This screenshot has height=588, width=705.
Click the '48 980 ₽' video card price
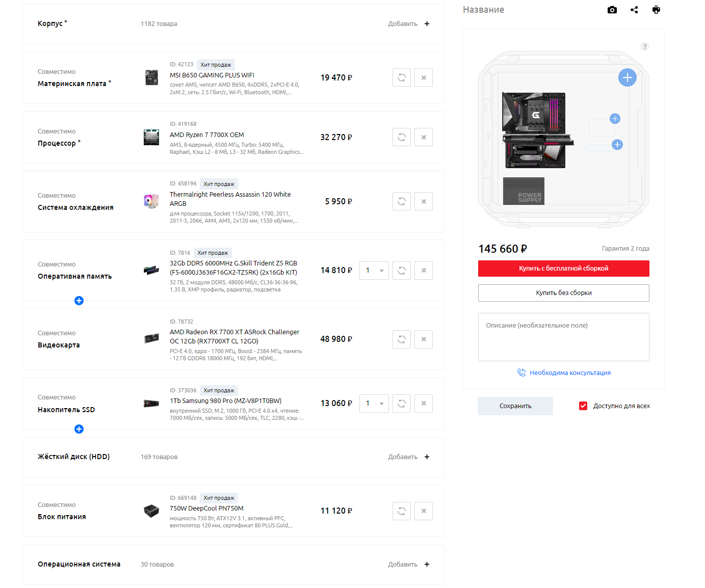[x=336, y=339]
